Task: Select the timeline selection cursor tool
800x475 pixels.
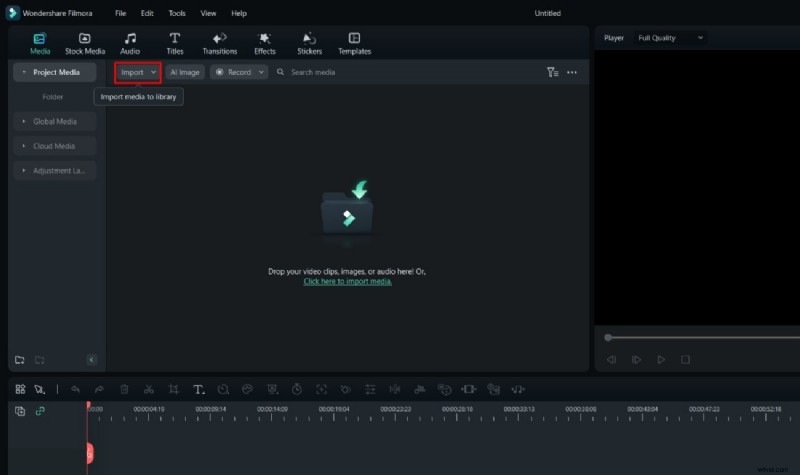Action: click(39, 389)
